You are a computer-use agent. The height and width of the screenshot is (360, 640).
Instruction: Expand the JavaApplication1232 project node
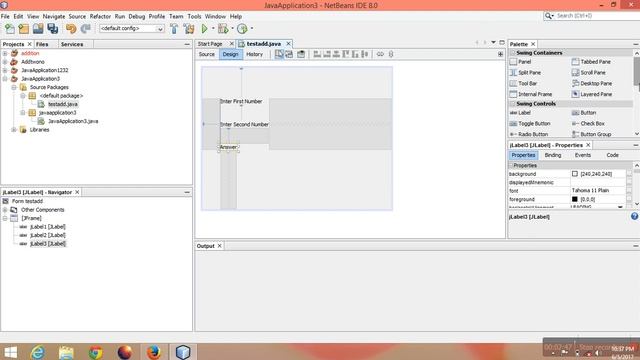point(5,70)
